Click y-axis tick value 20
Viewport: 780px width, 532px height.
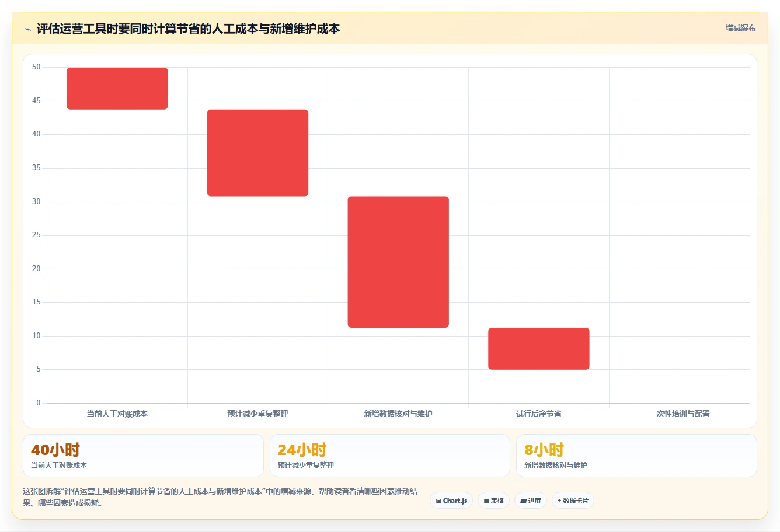(x=36, y=269)
